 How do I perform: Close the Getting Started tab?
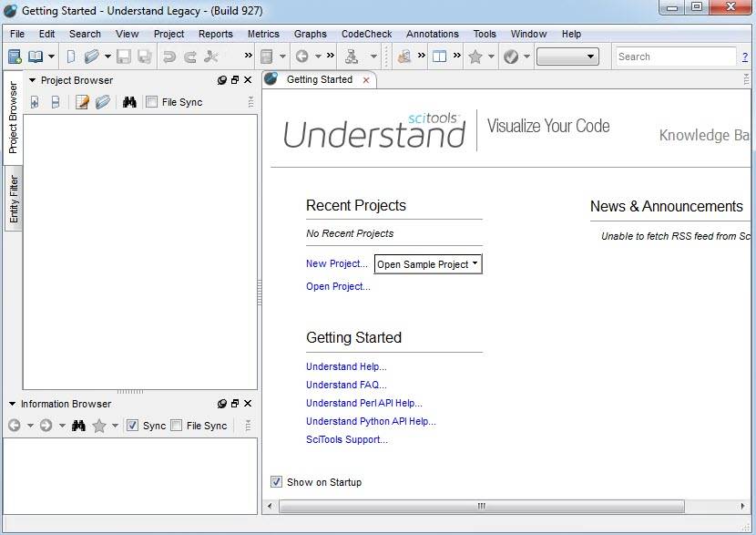point(366,80)
